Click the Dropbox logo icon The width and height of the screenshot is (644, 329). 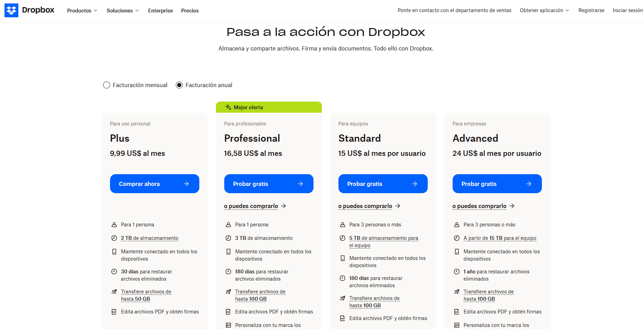point(11,10)
